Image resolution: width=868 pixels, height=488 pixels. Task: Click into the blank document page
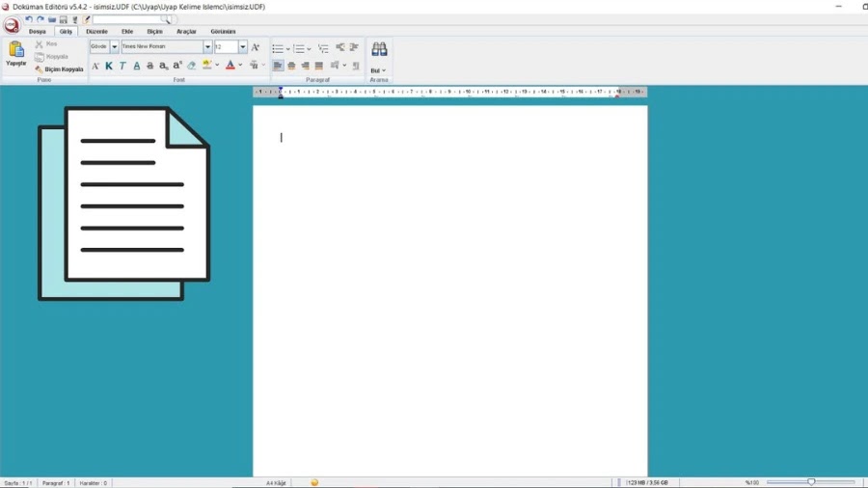(450, 291)
